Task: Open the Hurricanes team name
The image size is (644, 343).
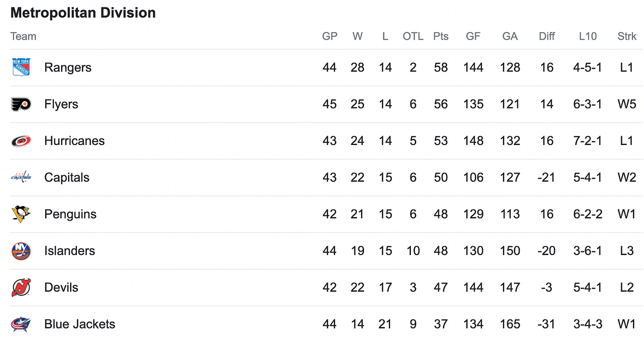Action: 74,141
